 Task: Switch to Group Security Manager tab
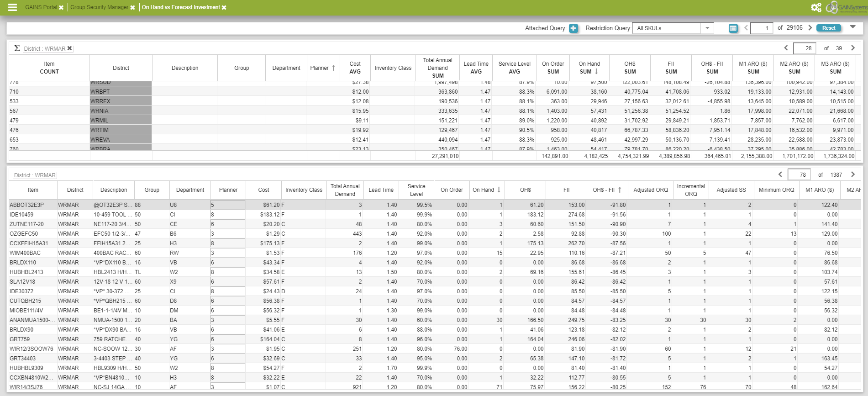click(x=99, y=7)
